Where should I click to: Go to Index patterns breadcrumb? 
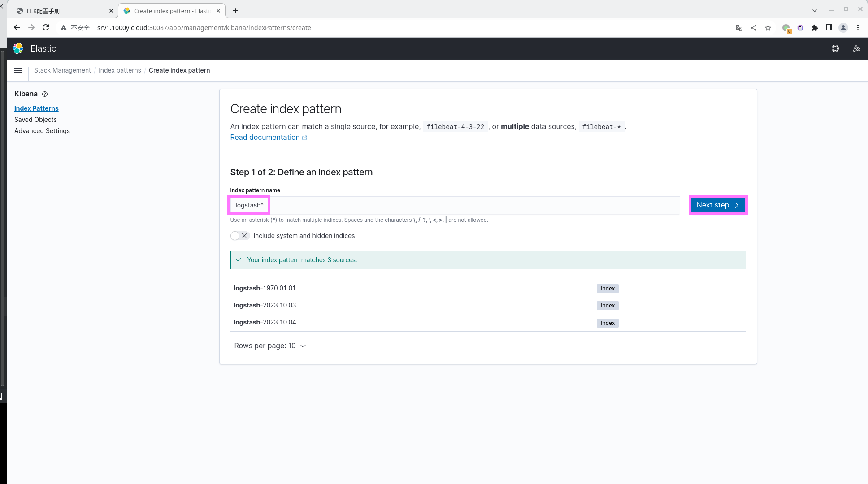pyautogui.click(x=120, y=70)
